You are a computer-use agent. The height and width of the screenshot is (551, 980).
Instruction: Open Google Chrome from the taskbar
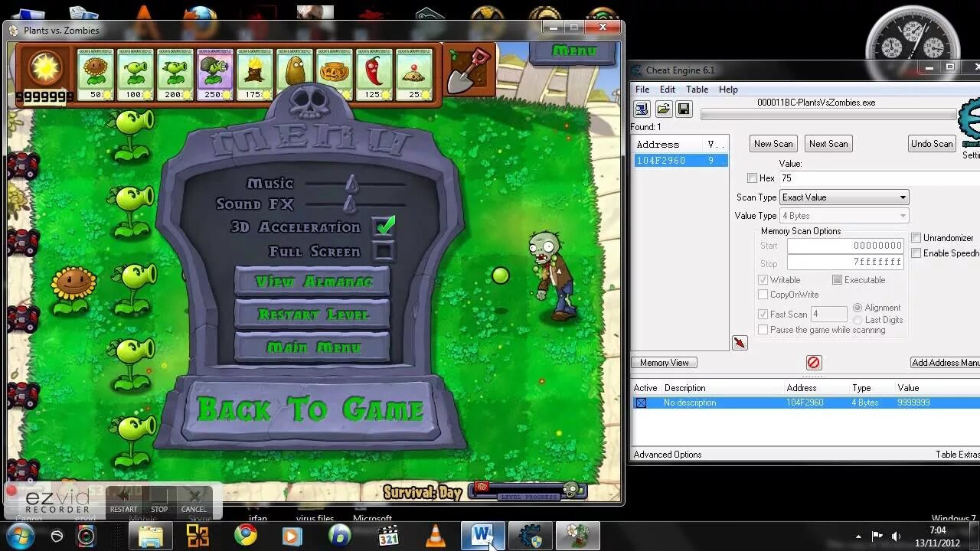pos(245,535)
